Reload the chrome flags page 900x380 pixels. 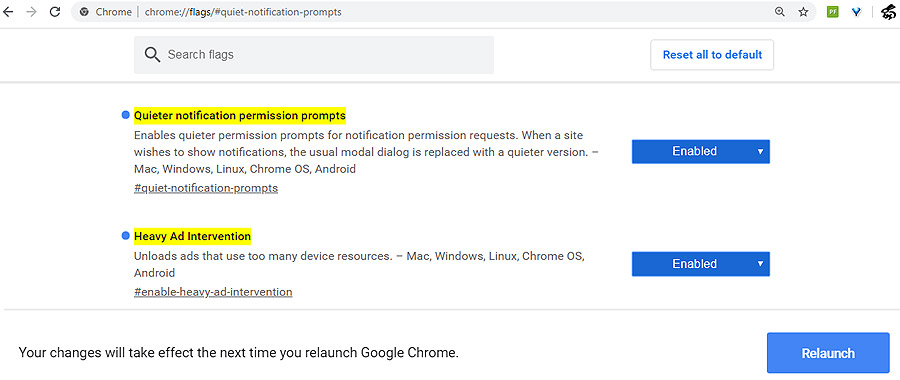(55, 12)
